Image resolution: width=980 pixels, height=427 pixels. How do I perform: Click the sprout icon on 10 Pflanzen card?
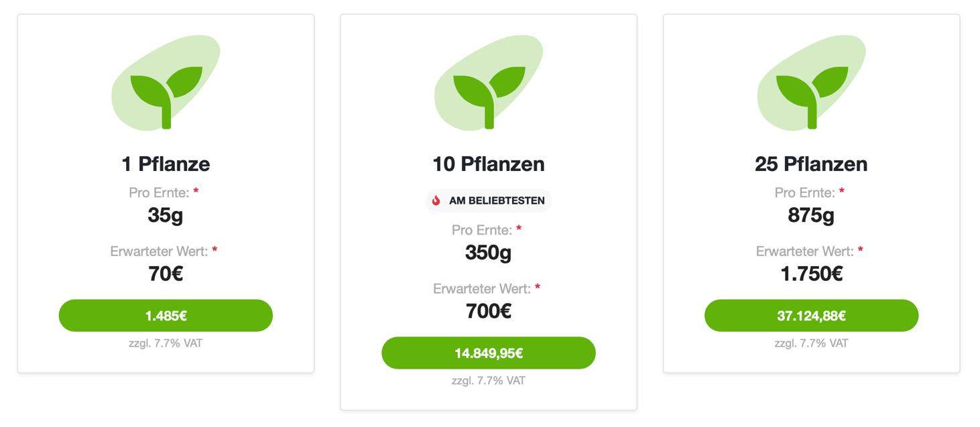[x=489, y=82]
